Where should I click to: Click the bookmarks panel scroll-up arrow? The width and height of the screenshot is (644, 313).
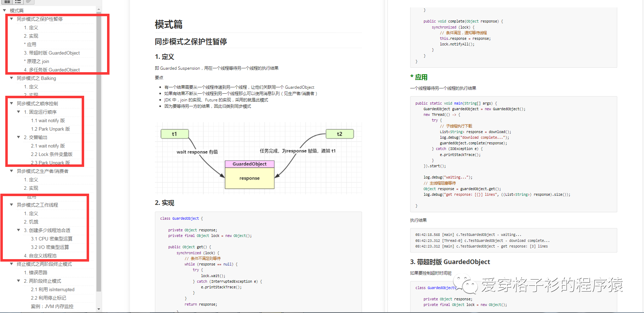tap(99, 10)
